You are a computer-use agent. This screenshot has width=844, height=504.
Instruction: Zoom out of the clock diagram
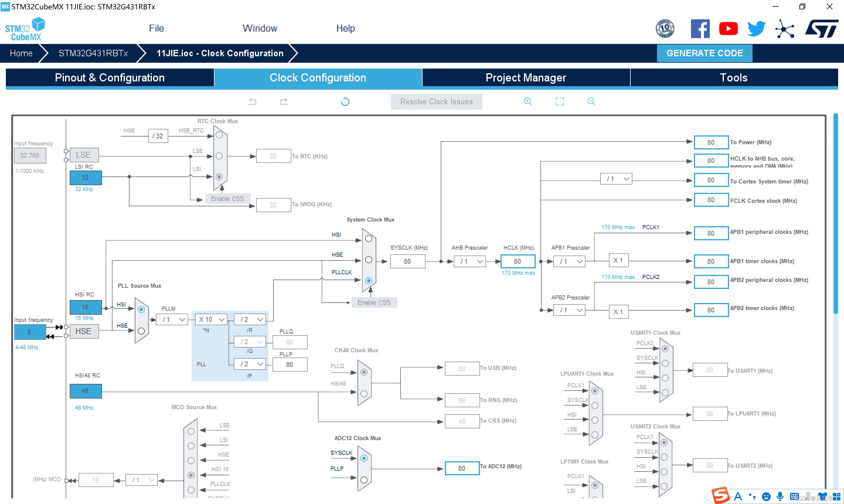591,101
